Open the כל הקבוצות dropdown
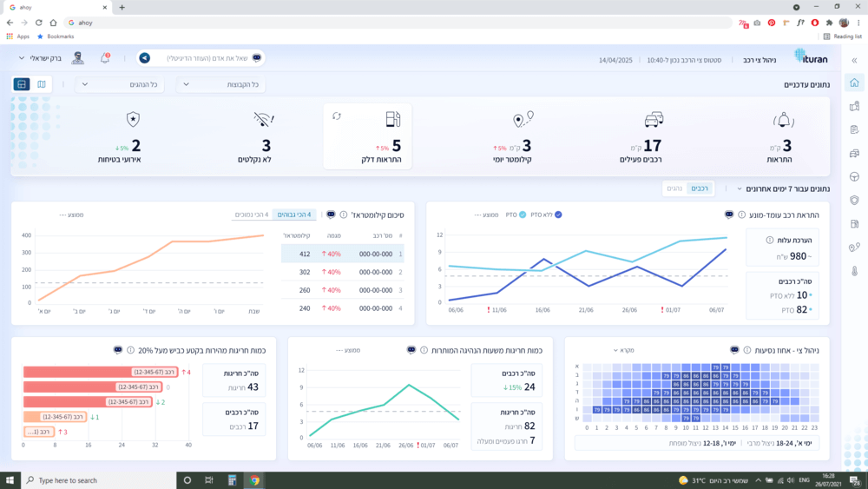 tap(221, 84)
